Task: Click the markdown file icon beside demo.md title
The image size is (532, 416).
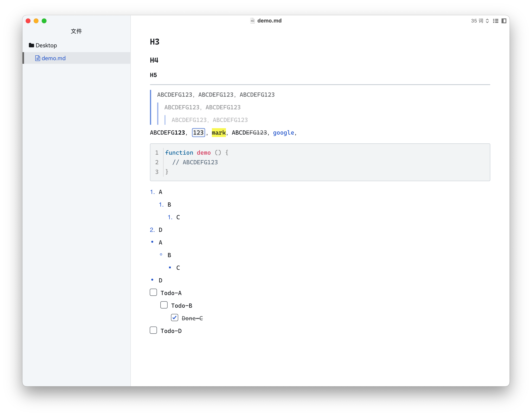Action: pos(252,21)
